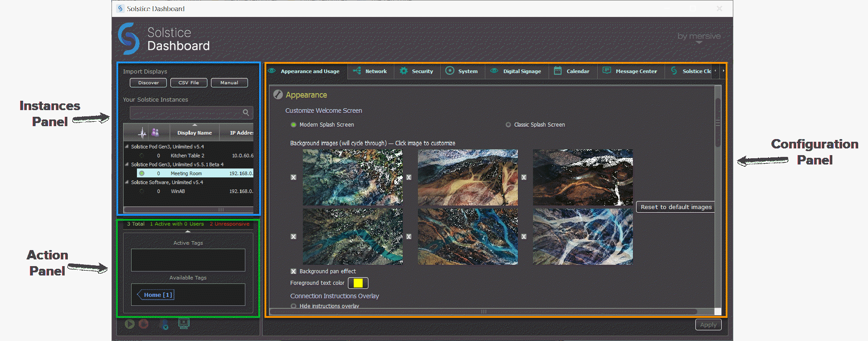Open the Digital Signage tab
Screen dimensions: 868x341
tap(517, 71)
